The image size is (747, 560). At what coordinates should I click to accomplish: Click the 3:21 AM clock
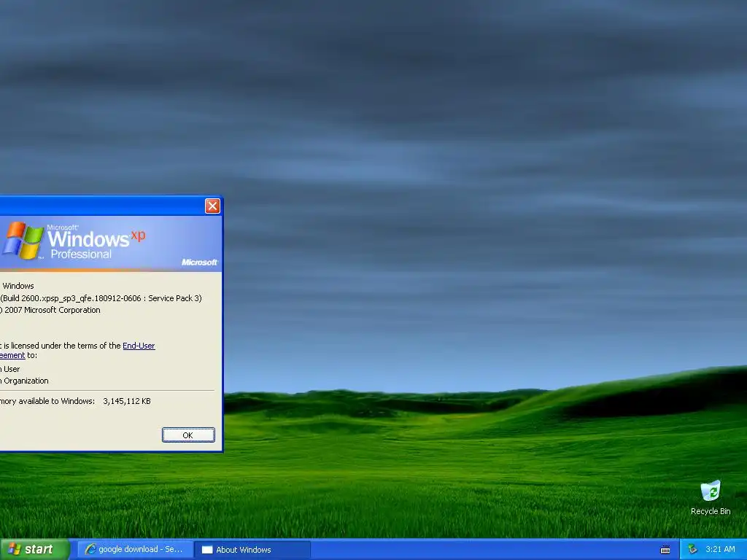[x=720, y=549]
